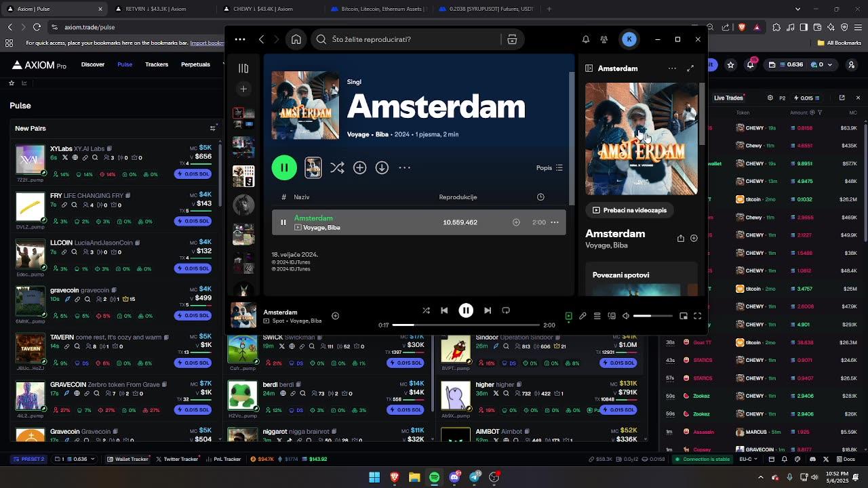Adjust the Spotify volume slider

[x=653, y=316]
